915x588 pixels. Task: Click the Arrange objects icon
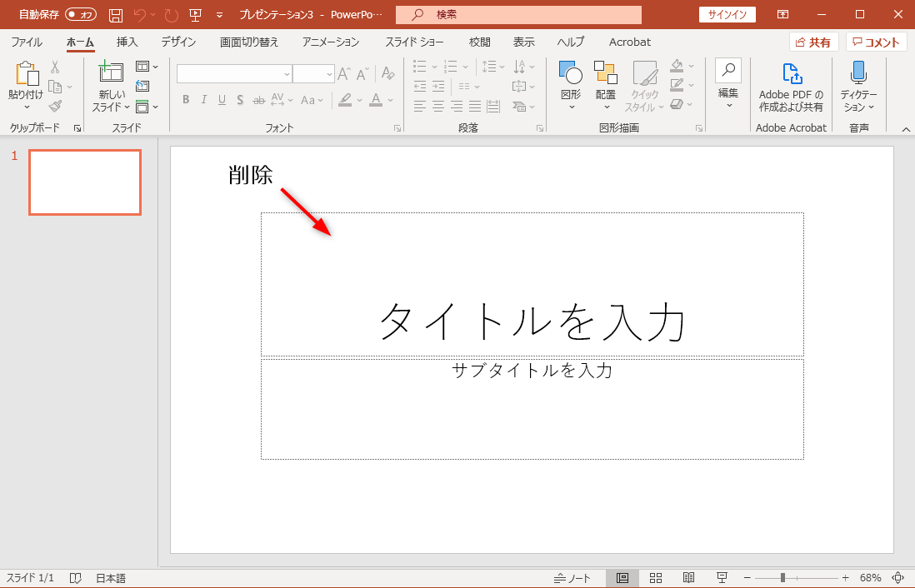click(x=605, y=73)
